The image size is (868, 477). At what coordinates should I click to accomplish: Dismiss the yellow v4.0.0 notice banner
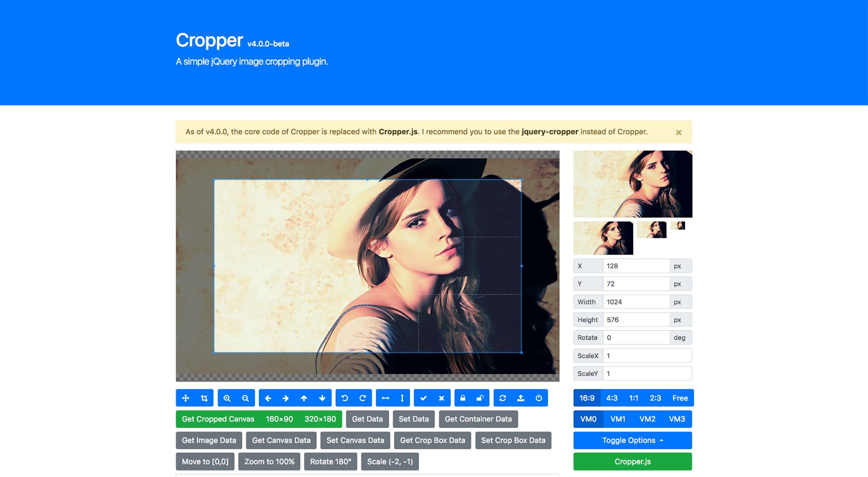click(x=678, y=132)
